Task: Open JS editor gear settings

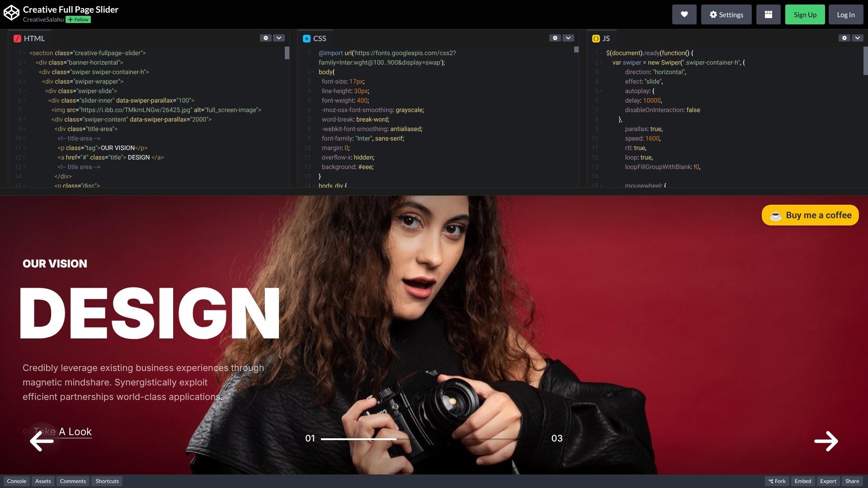Action: tap(844, 38)
